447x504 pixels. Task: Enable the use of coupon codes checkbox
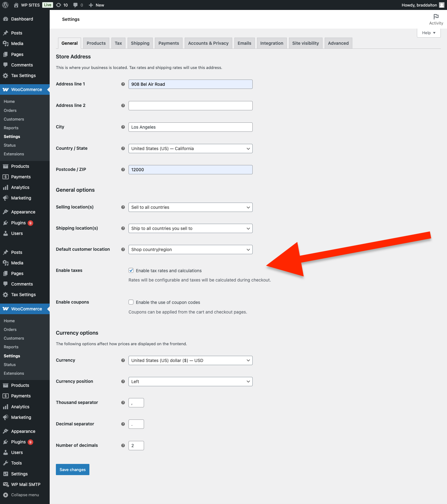coord(131,302)
